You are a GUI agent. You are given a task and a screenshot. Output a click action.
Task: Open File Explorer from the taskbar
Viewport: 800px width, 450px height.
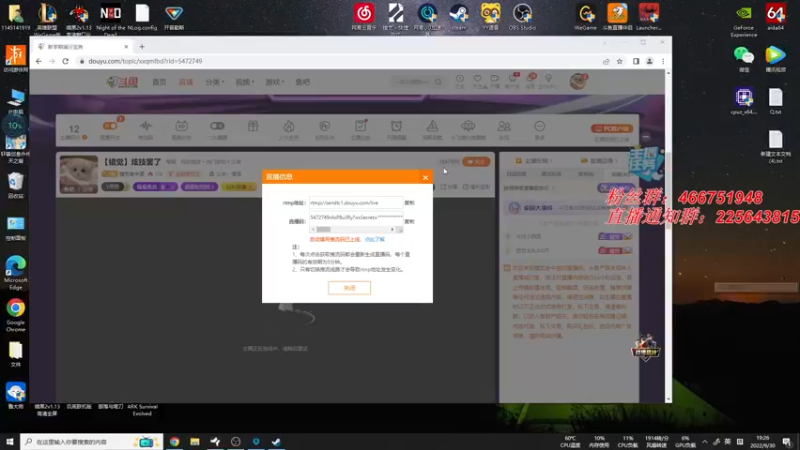(x=195, y=442)
